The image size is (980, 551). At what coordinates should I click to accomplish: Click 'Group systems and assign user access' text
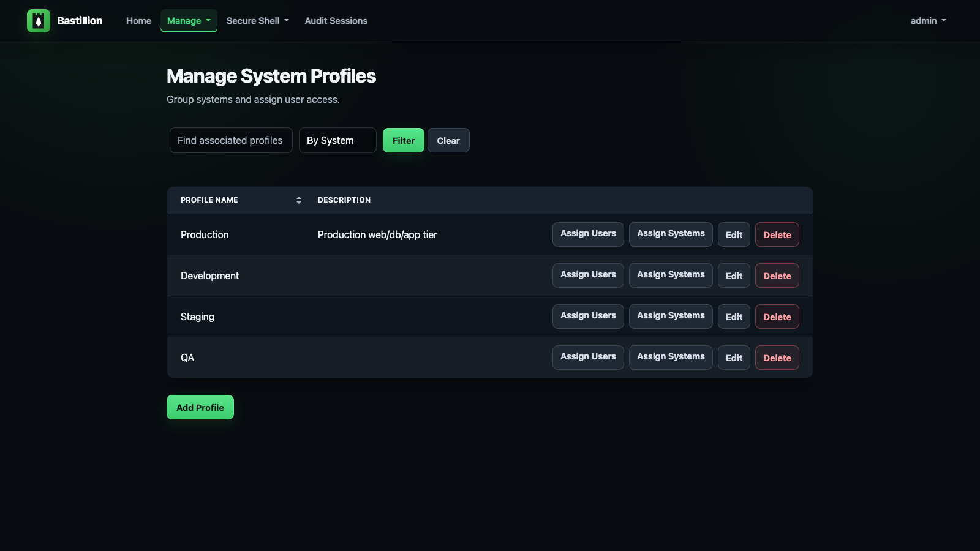(x=253, y=99)
